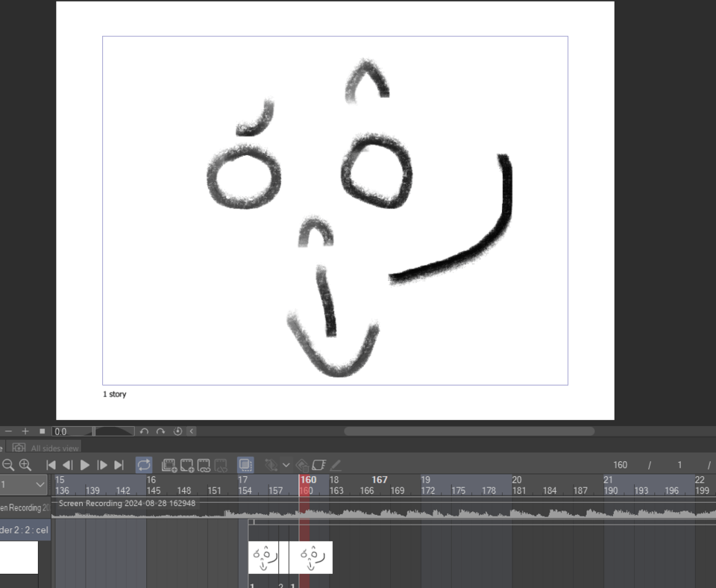Open the track number dropdown showing 1
716x588 pixels.
tap(22, 485)
